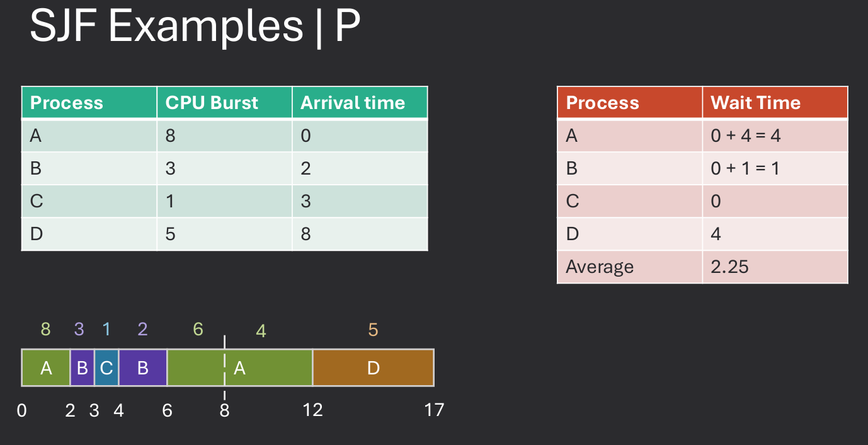Click the orange D block in Gantt chart
The image size is (868, 445).
[373, 367]
